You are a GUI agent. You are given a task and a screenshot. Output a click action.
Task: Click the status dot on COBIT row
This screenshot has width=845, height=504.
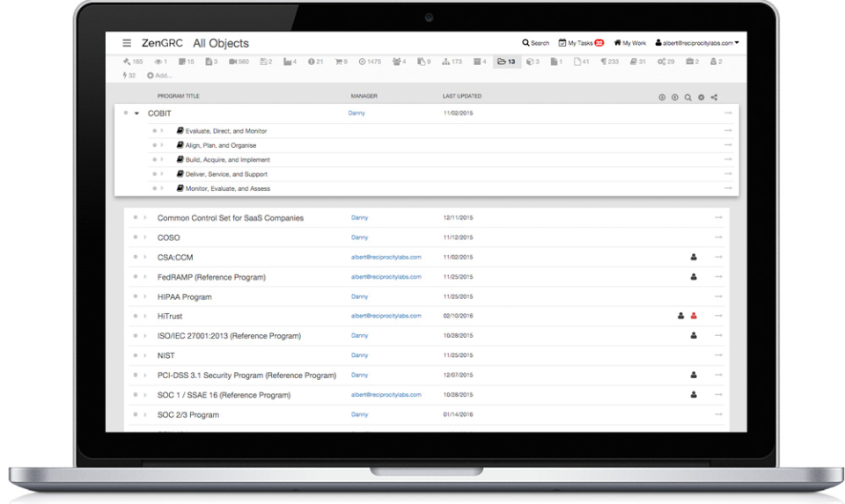tap(126, 113)
